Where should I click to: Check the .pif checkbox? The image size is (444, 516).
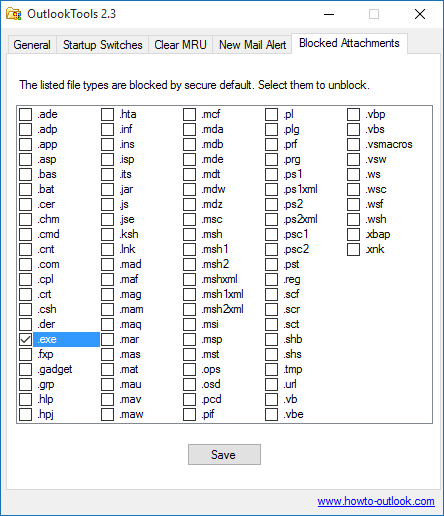[x=189, y=414]
